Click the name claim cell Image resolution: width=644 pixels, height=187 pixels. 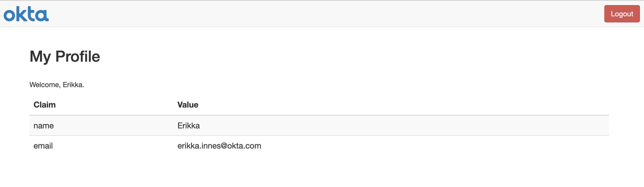point(44,126)
